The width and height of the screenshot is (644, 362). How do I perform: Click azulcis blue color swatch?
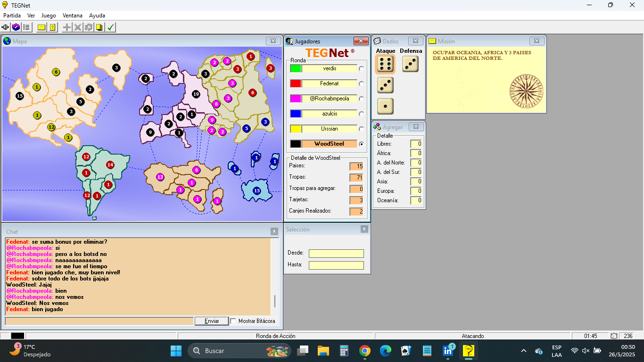pyautogui.click(x=296, y=114)
